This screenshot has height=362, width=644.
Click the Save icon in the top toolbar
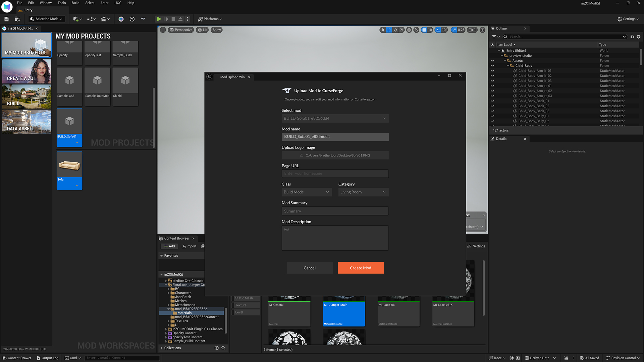tap(6, 19)
